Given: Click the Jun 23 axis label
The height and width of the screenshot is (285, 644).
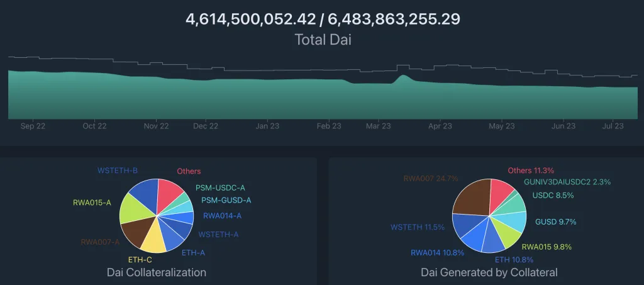Looking at the screenshot, I should click(x=563, y=126).
